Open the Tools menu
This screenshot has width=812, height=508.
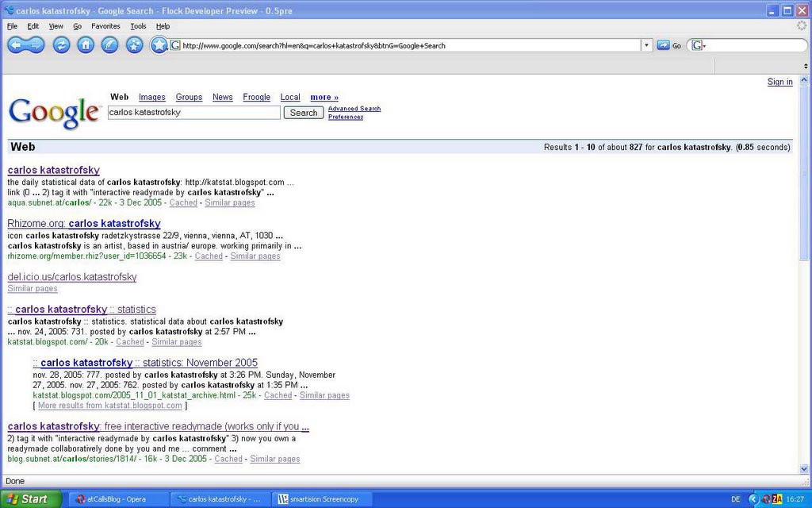coord(138,26)
